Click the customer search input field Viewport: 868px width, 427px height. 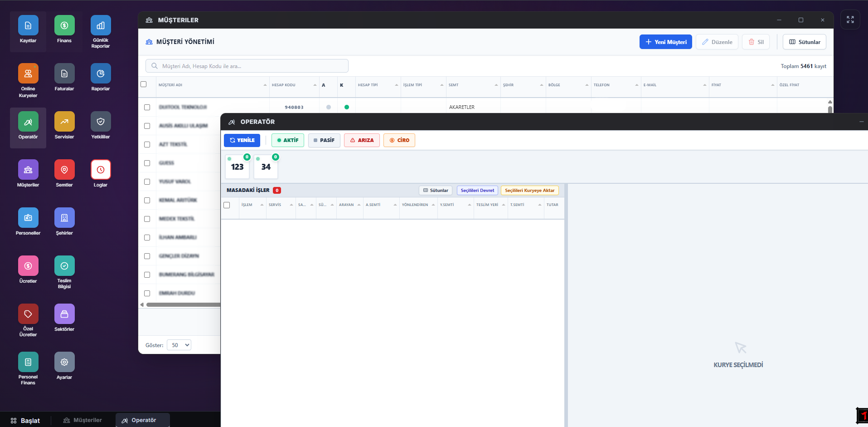click(x=247, y=66)
